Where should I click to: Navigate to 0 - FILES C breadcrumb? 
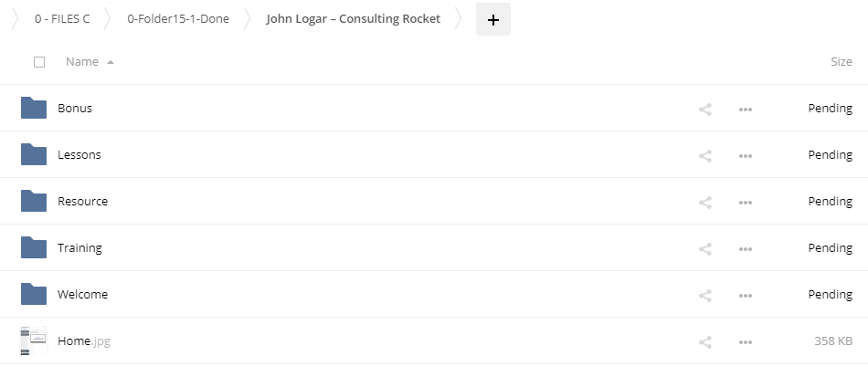tap(62, 19)
